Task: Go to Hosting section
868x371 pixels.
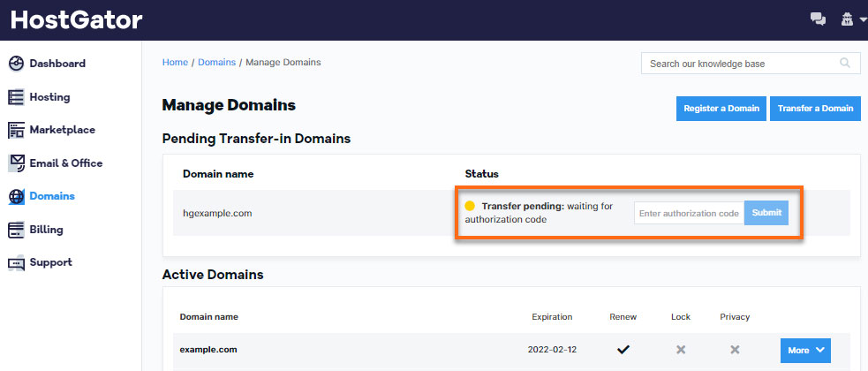Action: pyautogui.click(x=49, y=97)
